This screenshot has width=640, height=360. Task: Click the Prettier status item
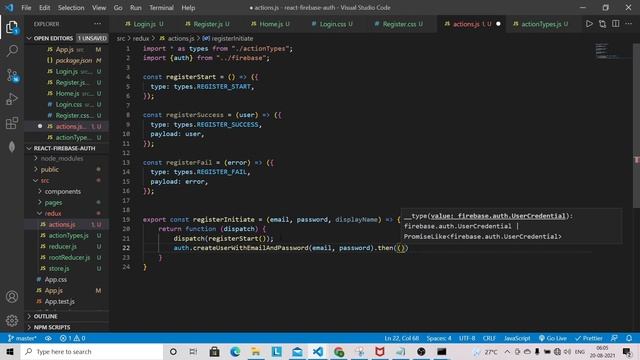point(589,338)
